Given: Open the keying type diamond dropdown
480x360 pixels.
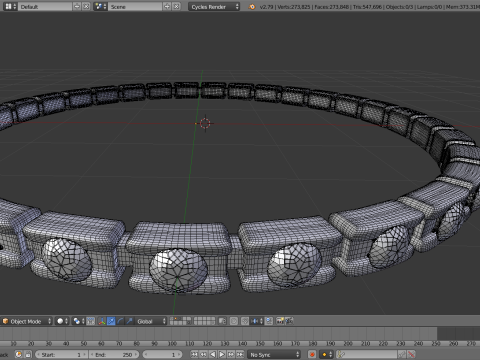Looking at the screenshot, I should click(326, 354).
